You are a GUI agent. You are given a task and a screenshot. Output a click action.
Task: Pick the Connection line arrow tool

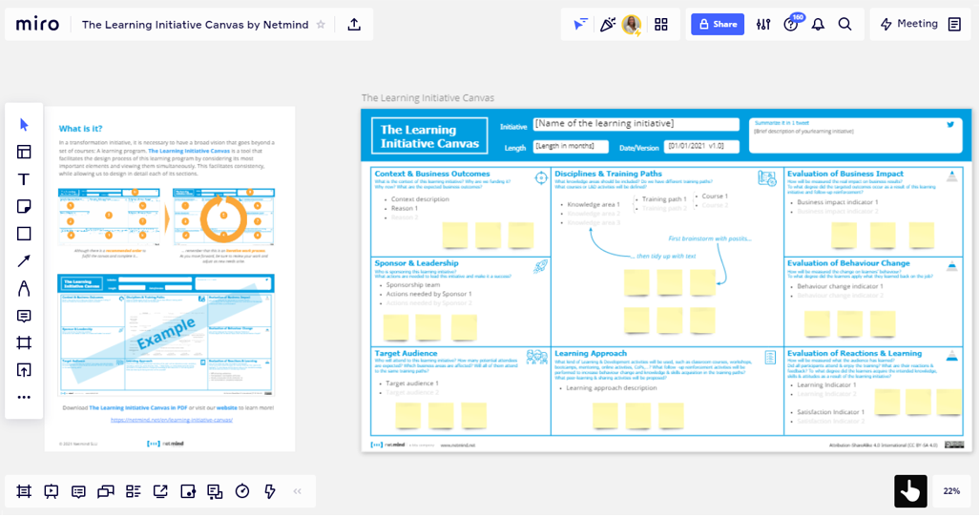click(24, 261)
